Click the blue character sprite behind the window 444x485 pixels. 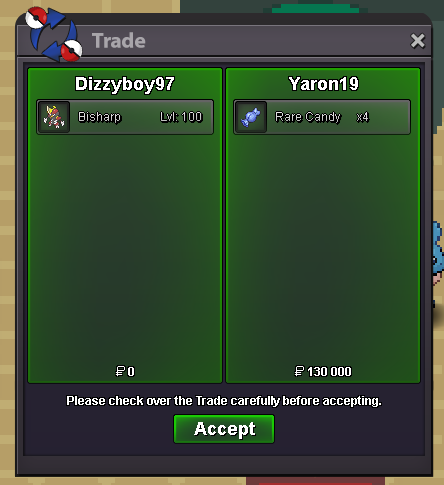[x=438, y=263]
